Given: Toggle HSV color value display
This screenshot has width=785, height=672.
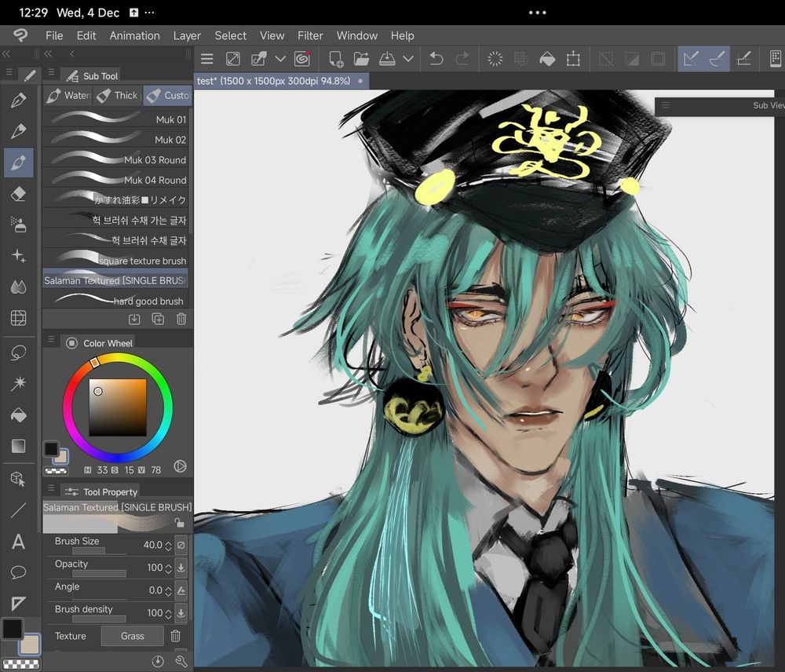Looking at the screenshot, I should (x=181, y=466).
